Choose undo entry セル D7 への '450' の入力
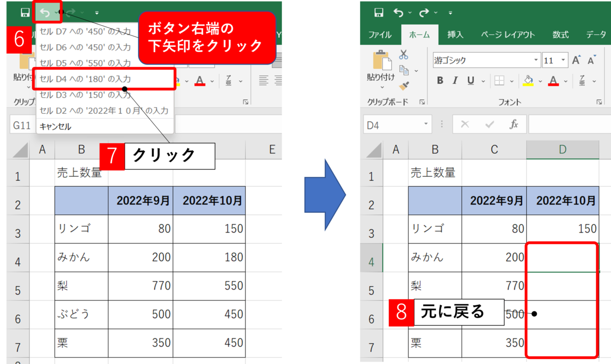Screen dimensions: 611x364 pyautogui.click(x=105, y=32)
